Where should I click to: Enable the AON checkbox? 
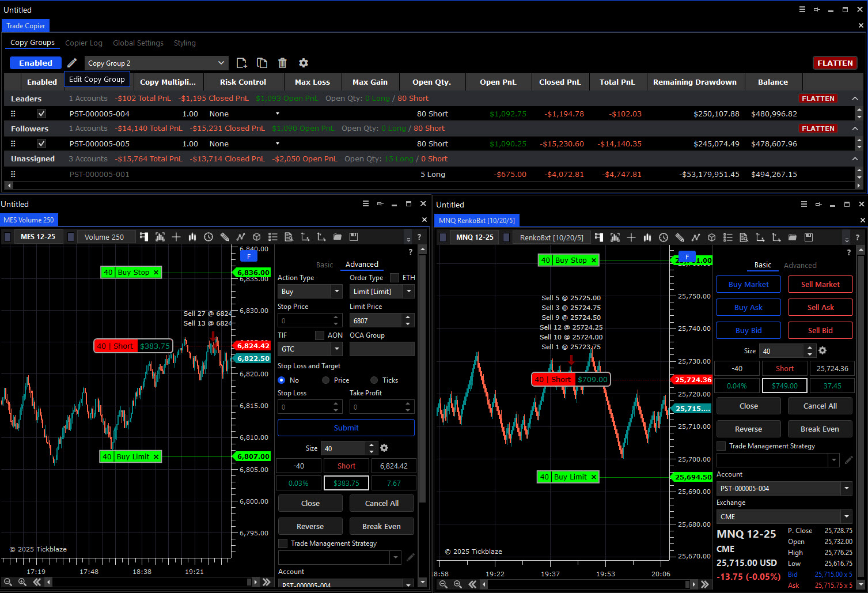(x=320, y=335)
